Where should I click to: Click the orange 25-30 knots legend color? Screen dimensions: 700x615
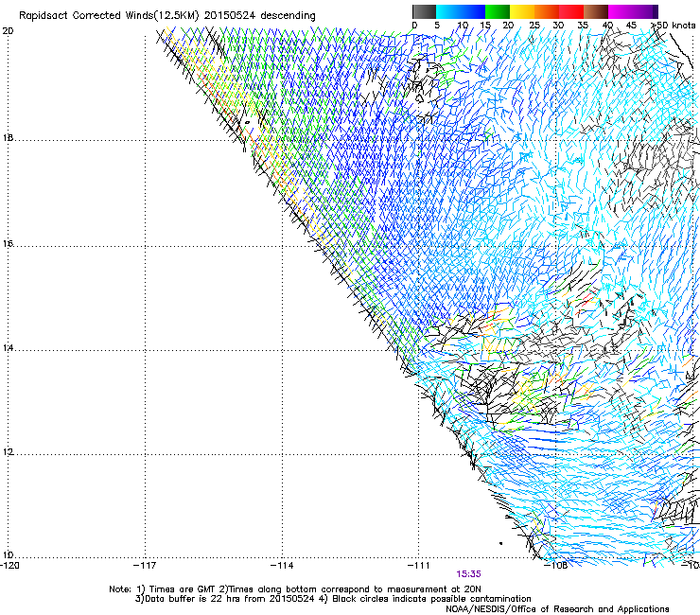pyautogui.click(x=547, y=11)
